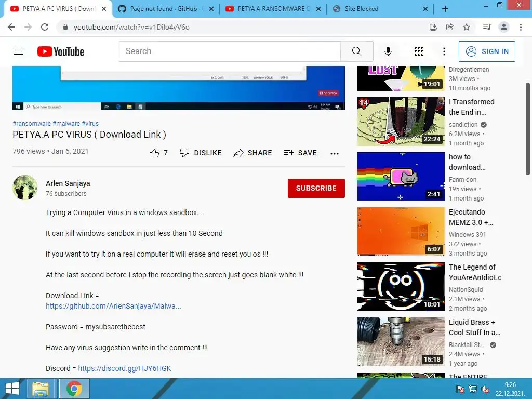
Task: Click the network tray icon
Action: point(472,389)
